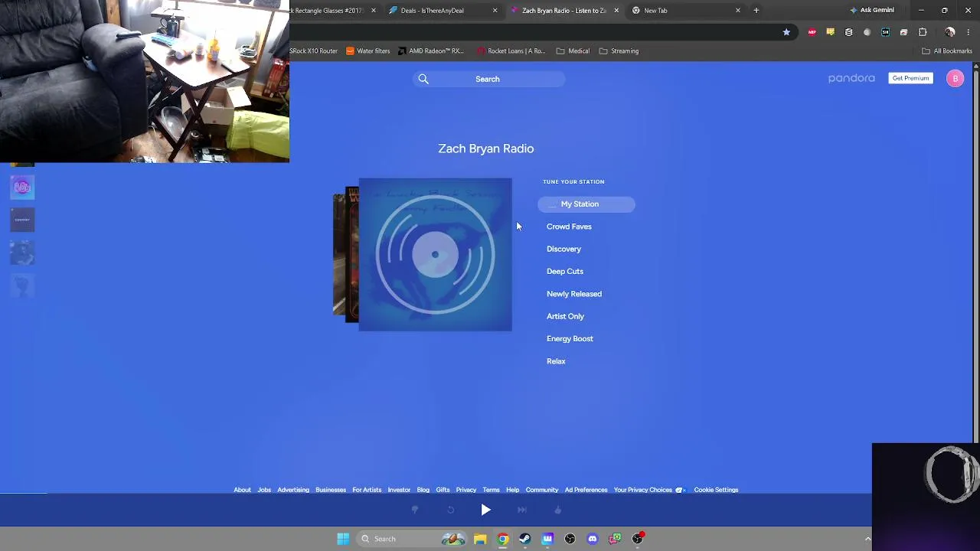The width and height of the screenshot is (980, 551).
Task: Select the Crowd Faves station mode
Action: (569, 227)
